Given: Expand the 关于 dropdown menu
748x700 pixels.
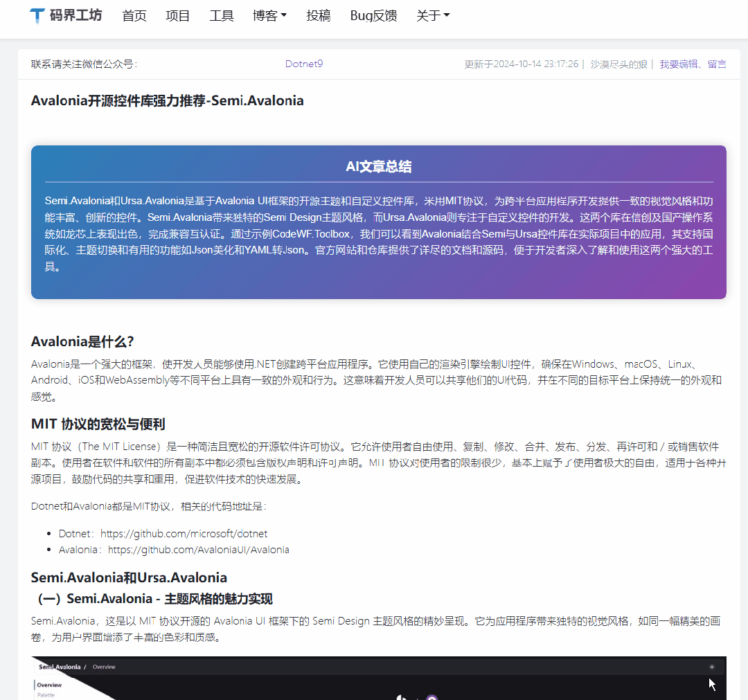Looking at the screenshot, I should tap(433, 16).
